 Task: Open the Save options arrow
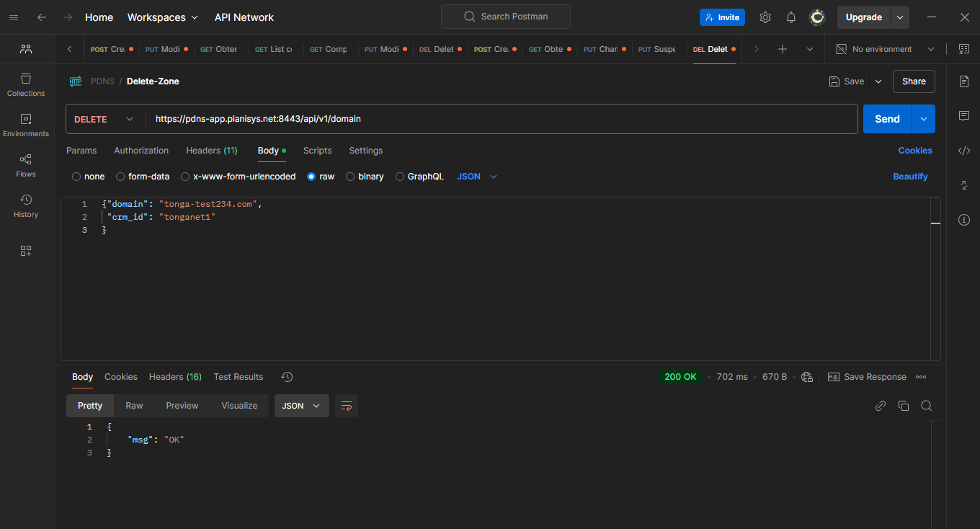pyautogui.click(x=878, y=81)
